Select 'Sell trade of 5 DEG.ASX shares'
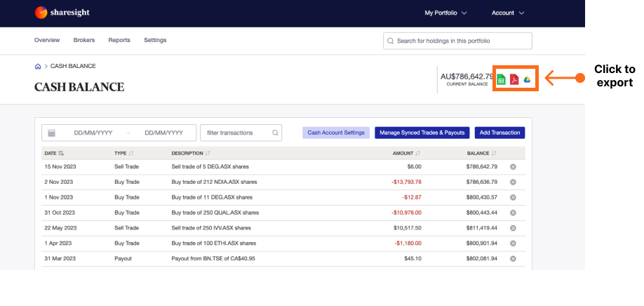The width and height of the screenshot is (644, 306). click(210, 167)
